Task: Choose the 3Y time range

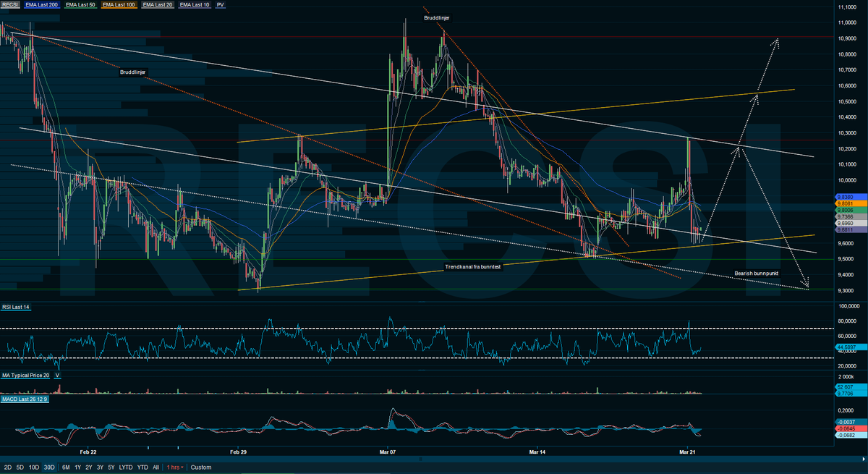Action: coord(99,467)
